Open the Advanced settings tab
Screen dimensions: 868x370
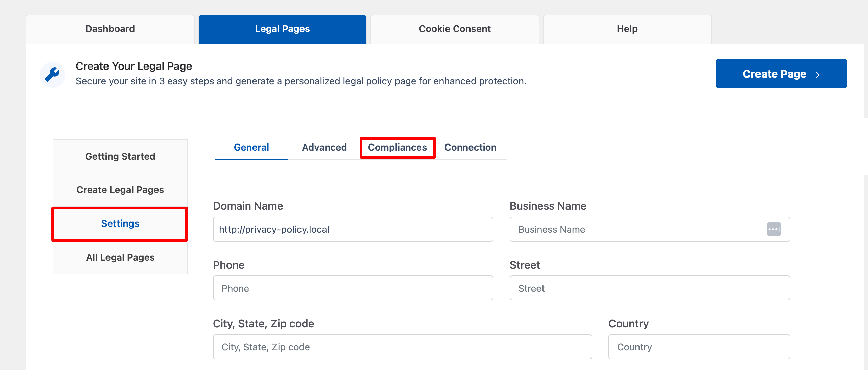click(324, 147)
